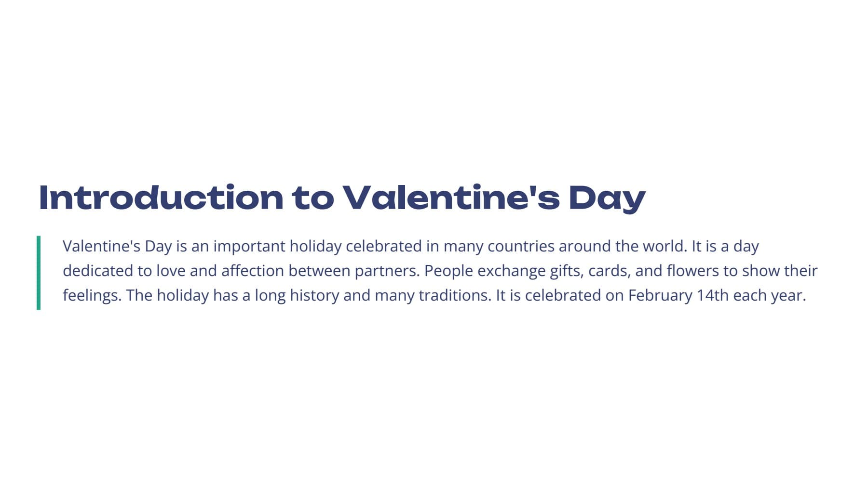Click the word 'Introduction' in the title
This screenshot has width=868, height=488.
(x=161, y=198)
